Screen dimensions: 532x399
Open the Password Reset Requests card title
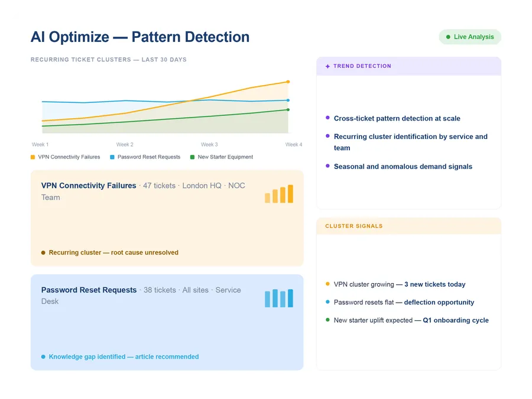coord(89,290)
